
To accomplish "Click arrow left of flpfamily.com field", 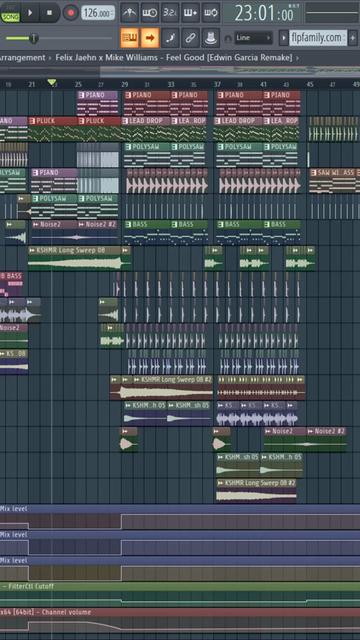I will pyautogui.click(x=284, y=38).
